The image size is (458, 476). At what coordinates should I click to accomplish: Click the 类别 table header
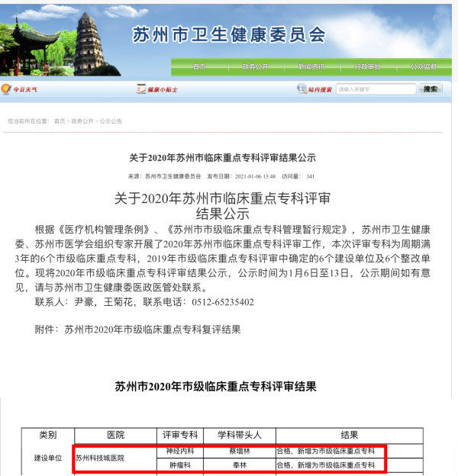pos(48,436)
